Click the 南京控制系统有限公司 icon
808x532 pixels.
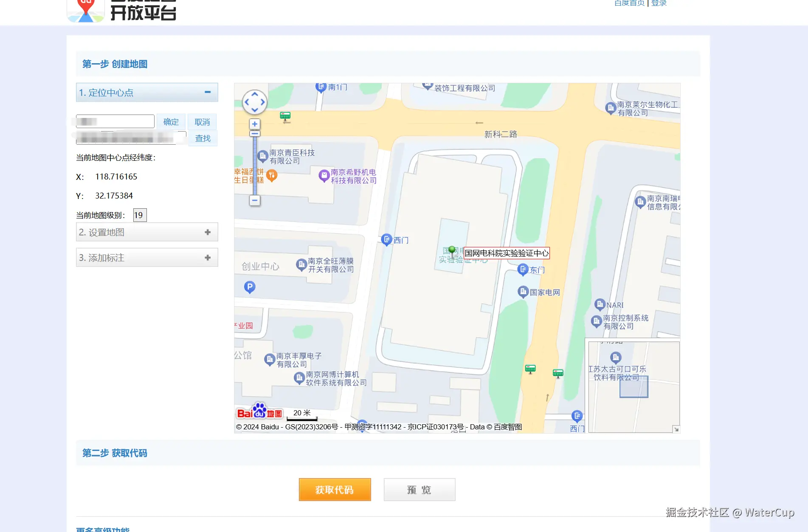597,321
